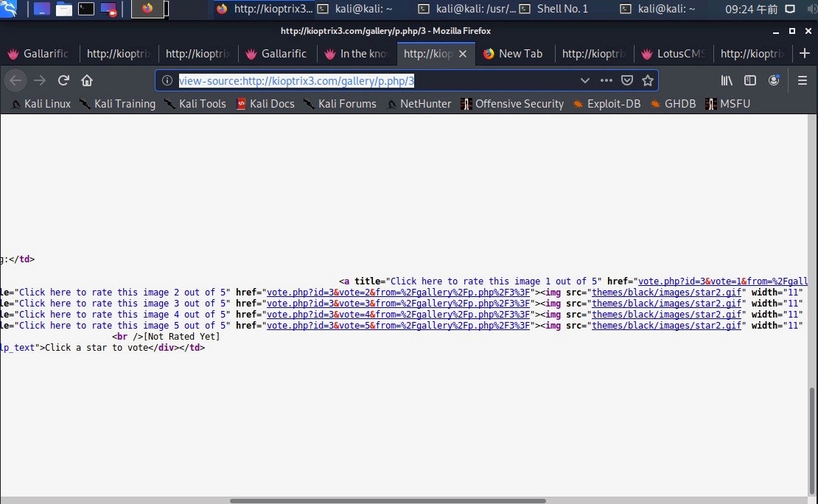Launch the terminal emulator panel icon
Viewport: 818px width, 504px height.
86,9
